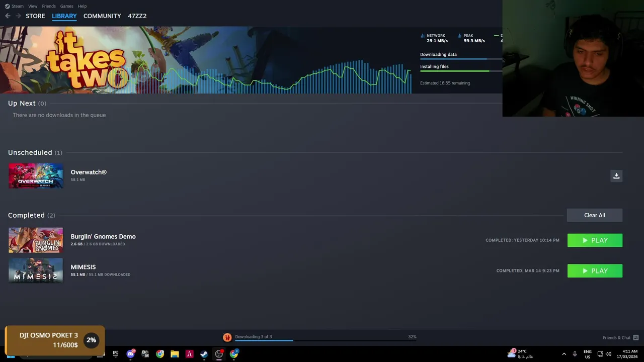
Task: Click the It Takes Two download icon
Action: pos(227,337)
